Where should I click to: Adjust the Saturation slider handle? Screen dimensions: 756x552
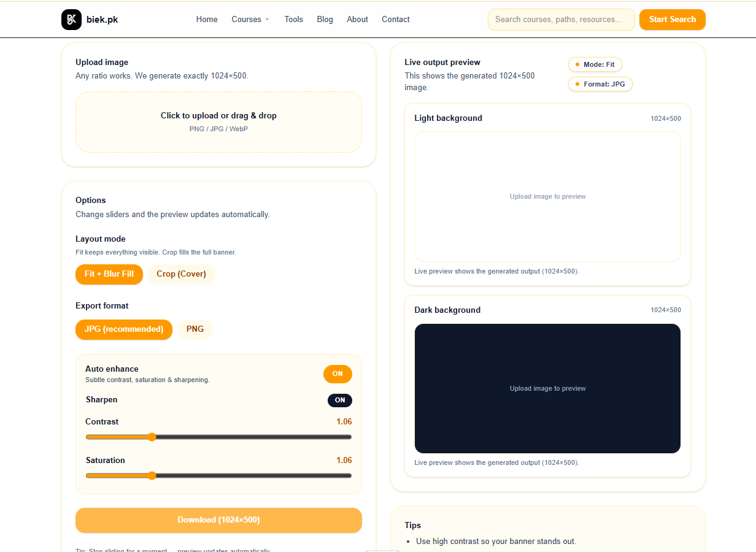152,476
